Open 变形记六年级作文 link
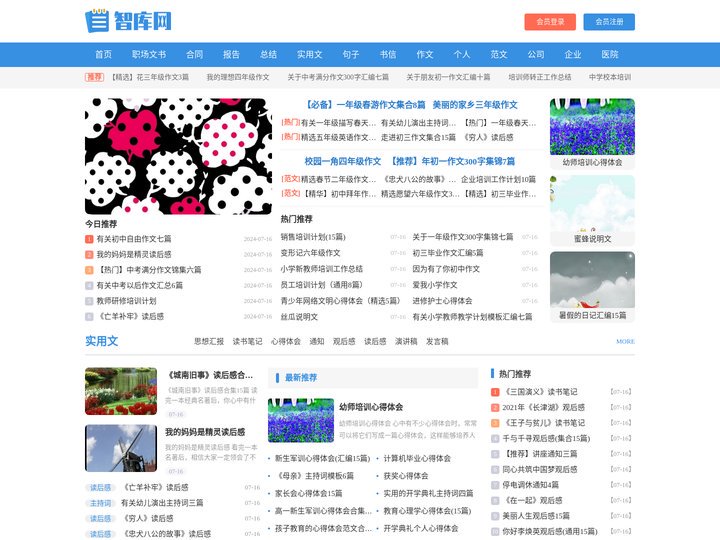The height and width of the screenshot is (540, 720). tap(310, 253)
